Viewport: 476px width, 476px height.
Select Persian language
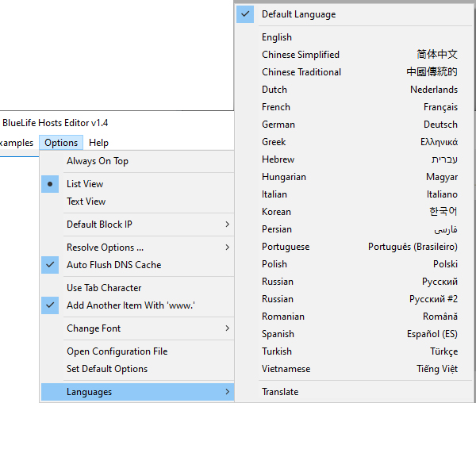(x=355, y=229)
